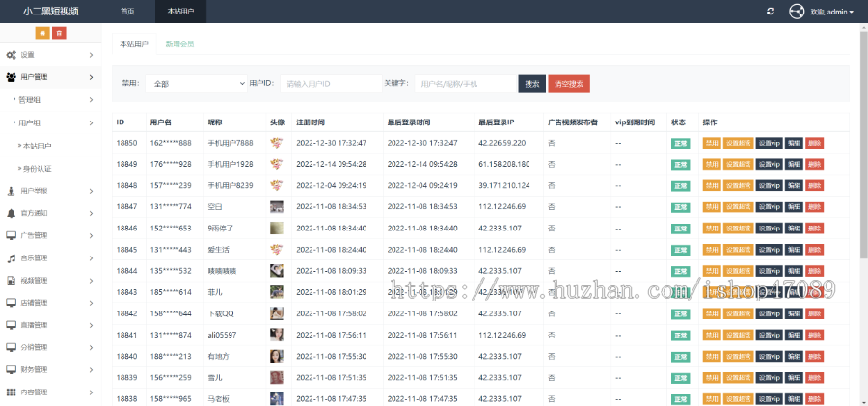This screenshot has height=406, width=868.
Task: Open 本站用户 item in the sidebar
Action: point(36,146)
